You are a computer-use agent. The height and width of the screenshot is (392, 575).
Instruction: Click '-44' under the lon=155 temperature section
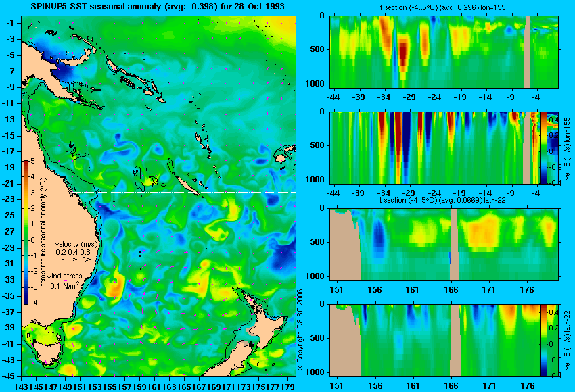click(x=333, y=97)
